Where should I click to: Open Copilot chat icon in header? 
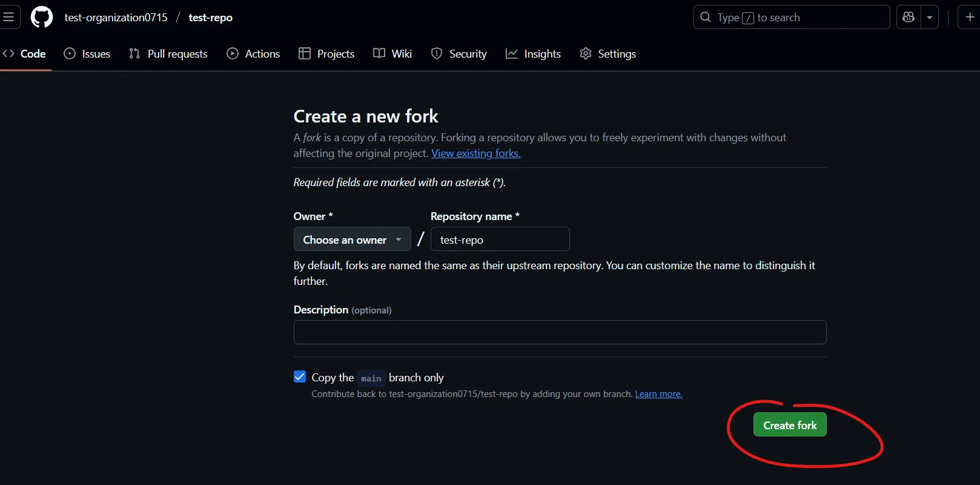[x=909, y=17]
